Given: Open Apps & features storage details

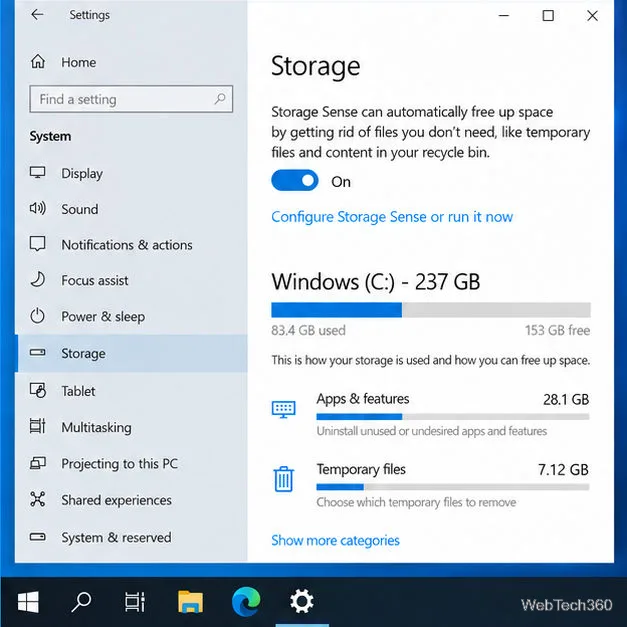Looking at the screenshot, I should tap(430, 415).
